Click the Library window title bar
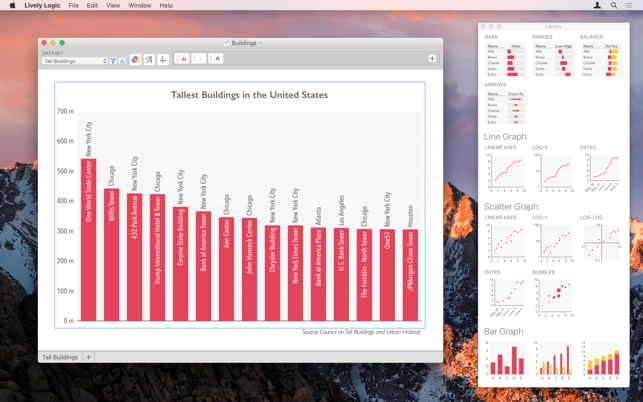This screenshot has width=643, height=402. pyautogui.click(x=553, y=26)
